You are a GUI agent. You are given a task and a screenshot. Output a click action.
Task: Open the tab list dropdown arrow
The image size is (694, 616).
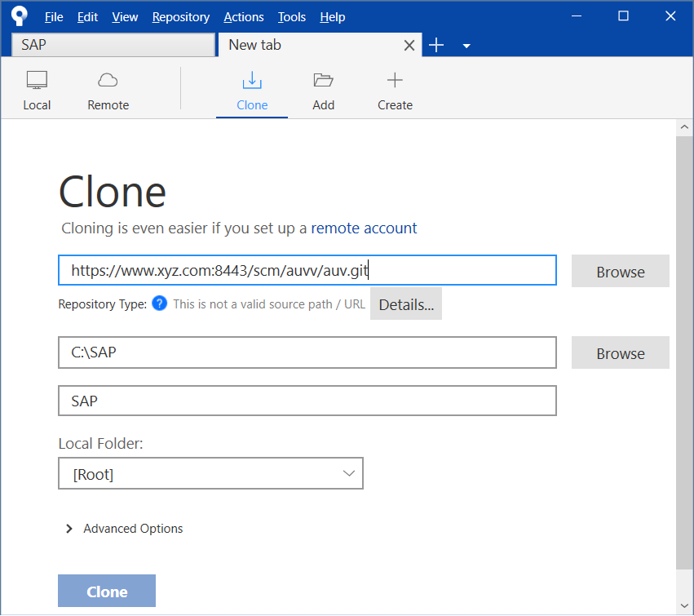tap(466, 47)
